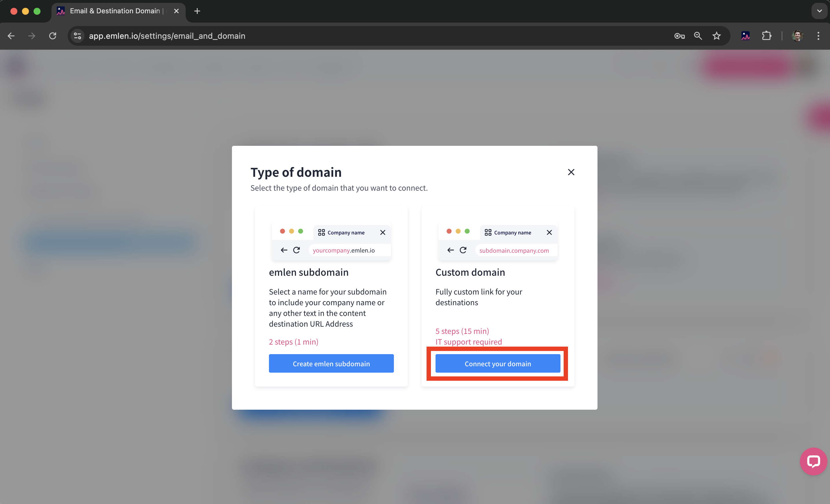Reload the page
Viewport: 830px width, 504px height.
coord(53,36)
